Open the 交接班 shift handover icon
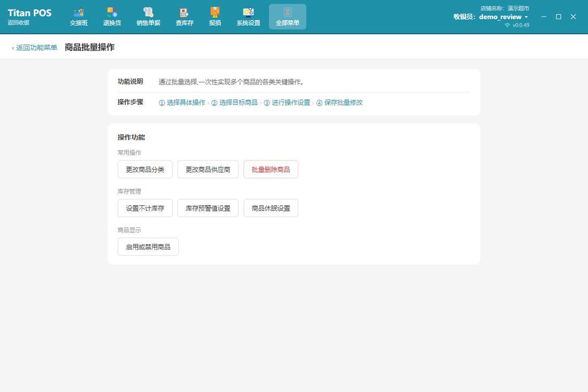 (79, 17)
